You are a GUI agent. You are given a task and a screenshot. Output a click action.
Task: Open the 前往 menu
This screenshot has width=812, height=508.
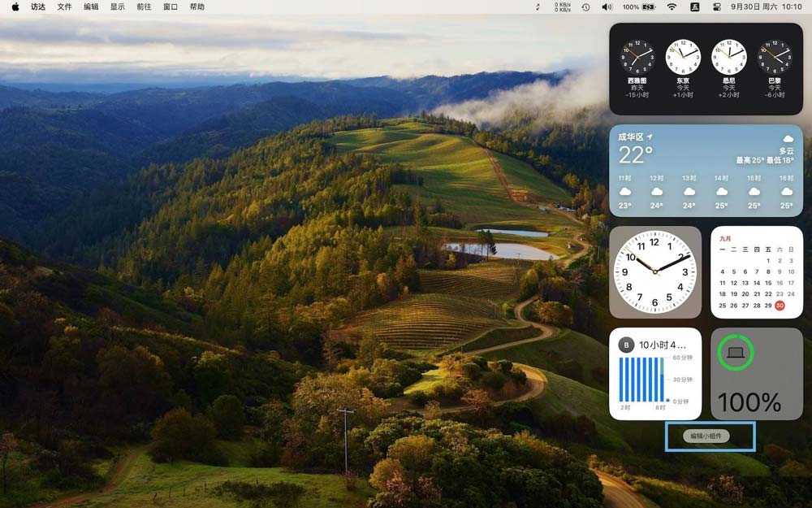[x=145, y=7]
